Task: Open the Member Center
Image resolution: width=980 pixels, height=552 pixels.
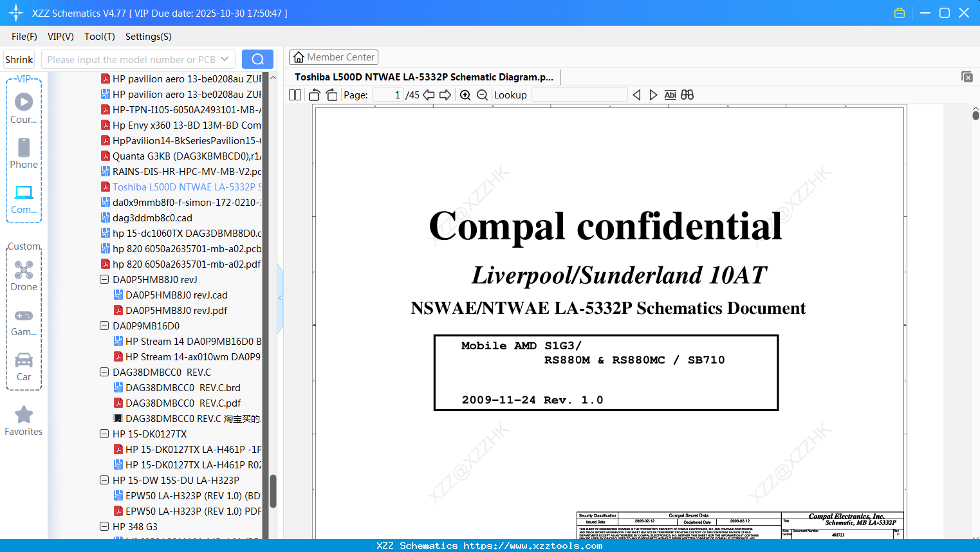Action: coord(333,57)
